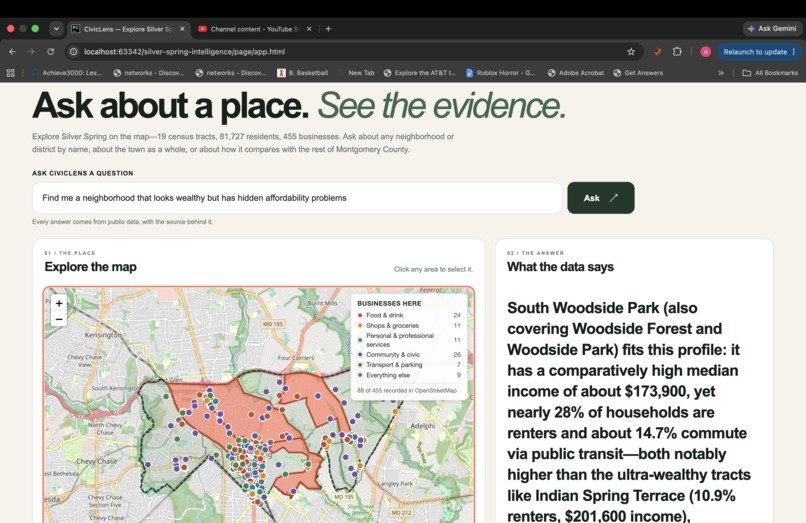Click the site info icon in the address bar
Viewport: 806px width, 523px height.
point(74,51)
